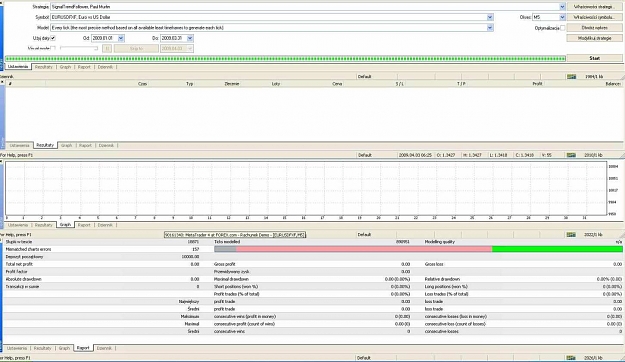Click the Start button
625x362 pixels.
[x=594, y=58]
